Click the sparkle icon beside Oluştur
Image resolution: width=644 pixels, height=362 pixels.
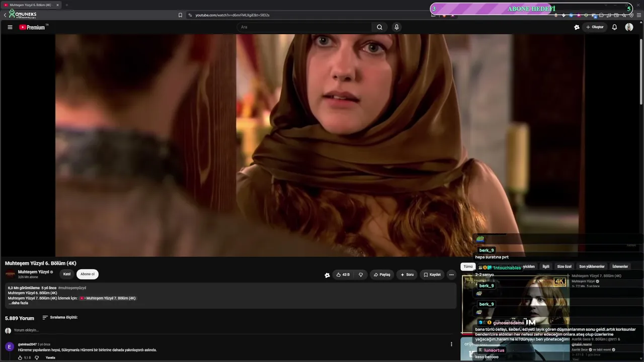(x=577, y=27)
